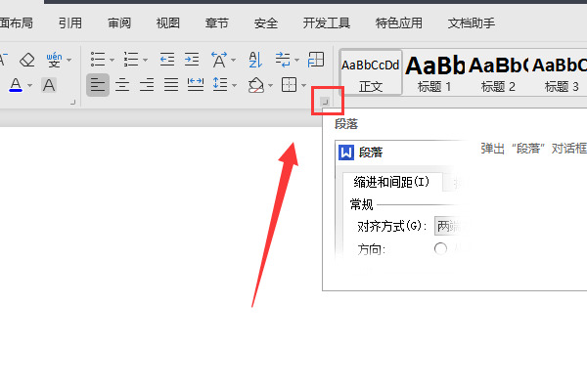Increase the paragraph indent

click(192, 60)
